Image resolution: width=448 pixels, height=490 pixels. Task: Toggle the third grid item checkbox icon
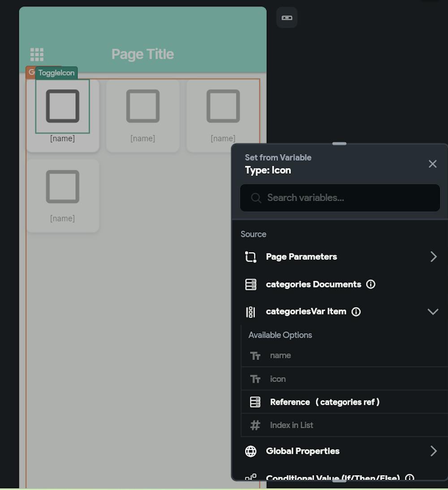click(x=223, y=106)
